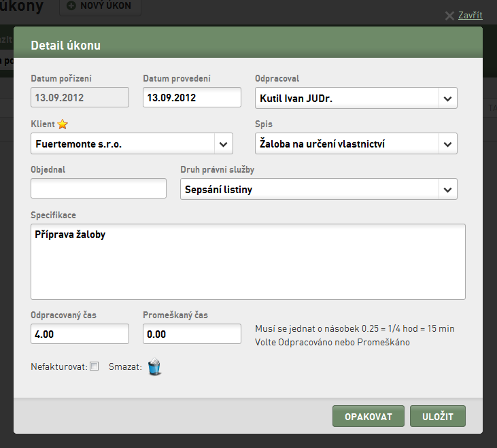Screen dimensions: 497x448
Task: Click the X icon beside Zavřít
Action: coord(449,16)
